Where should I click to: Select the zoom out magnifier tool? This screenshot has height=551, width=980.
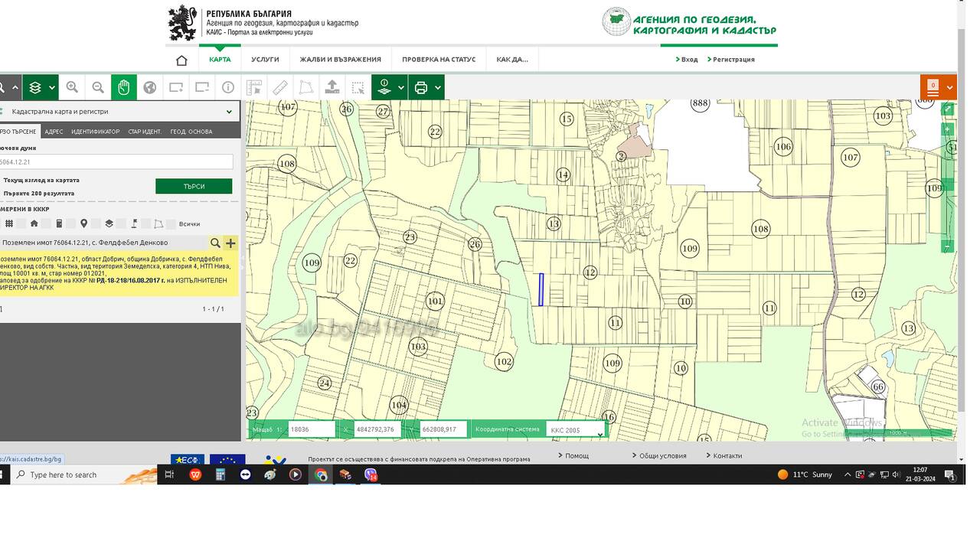point(98,87)
